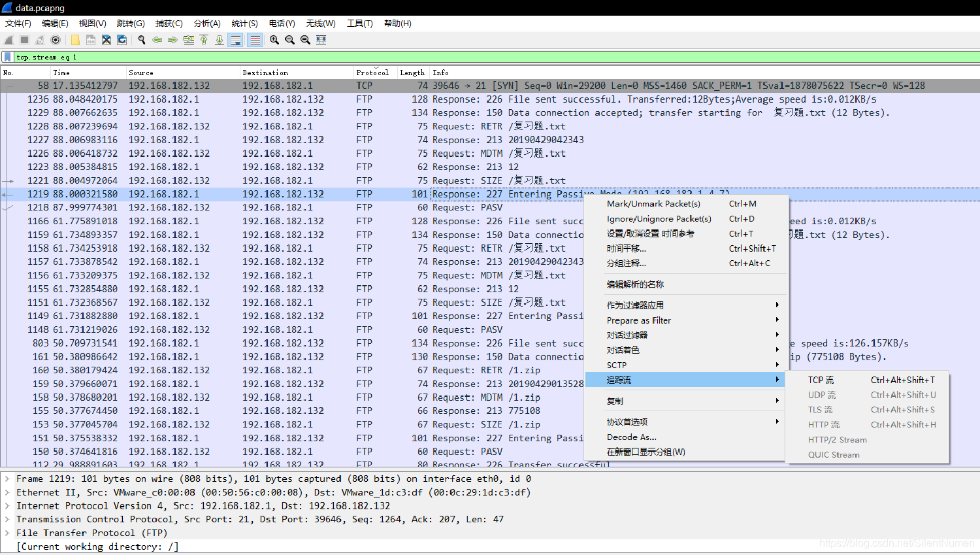Open the SCTP submenu
980x555 pixels.
[685, 365]
